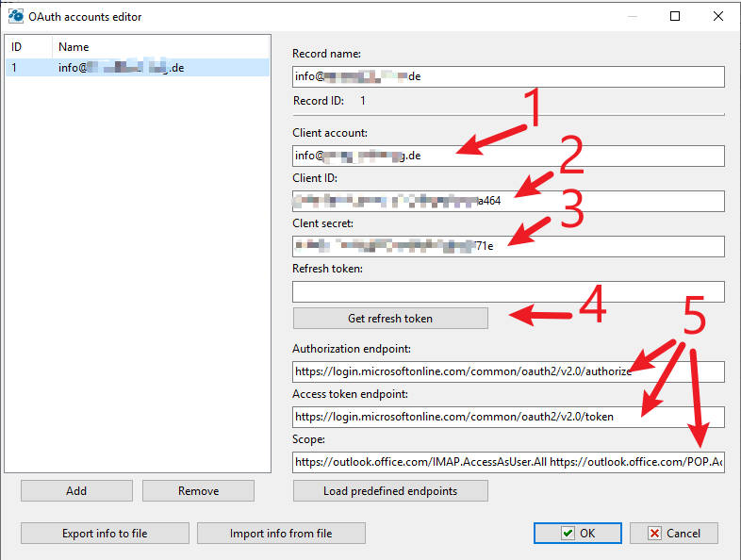Maximize the OAuth accounts editor window
The image size is (741, 560).
(x=675, y=16)
